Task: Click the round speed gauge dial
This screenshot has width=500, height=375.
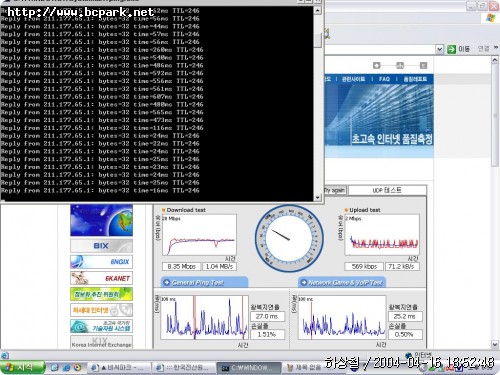Action: (289, 238)
